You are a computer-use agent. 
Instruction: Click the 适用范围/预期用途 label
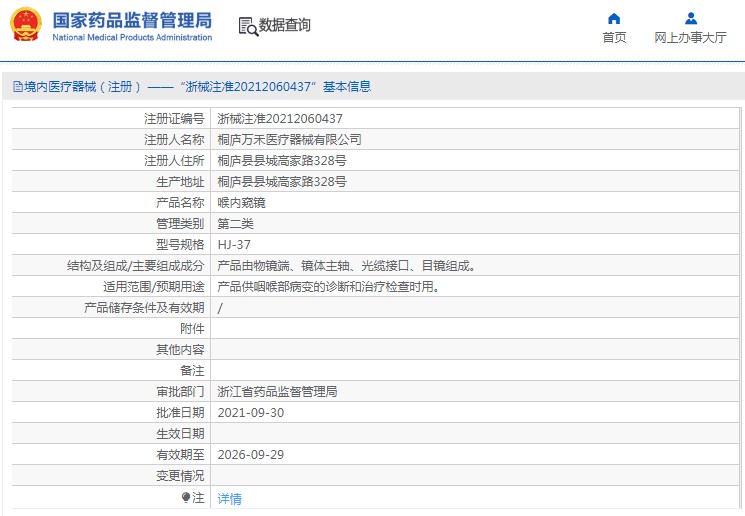pos(153,287)
